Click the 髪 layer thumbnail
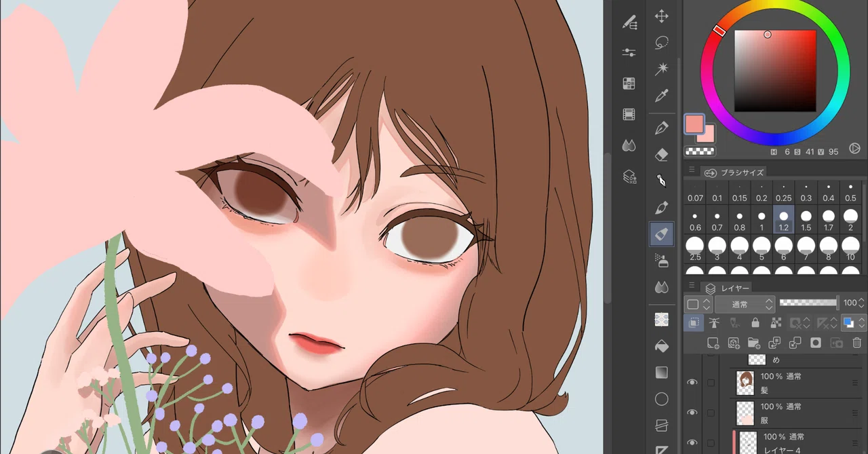Image resolution: width=868 pixels, height=454 pixels. tap(745, 383)
